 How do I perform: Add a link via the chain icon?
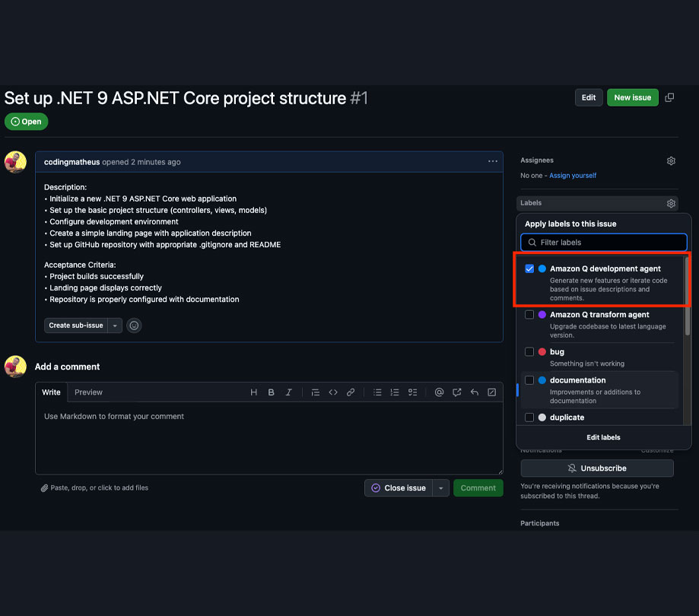pos(351,392)
